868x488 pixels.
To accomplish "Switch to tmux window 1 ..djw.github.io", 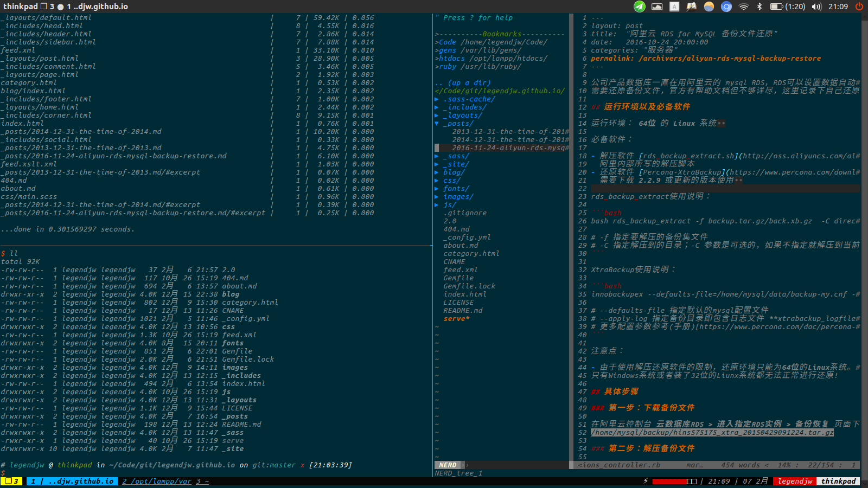I will [x=72, y=481].
